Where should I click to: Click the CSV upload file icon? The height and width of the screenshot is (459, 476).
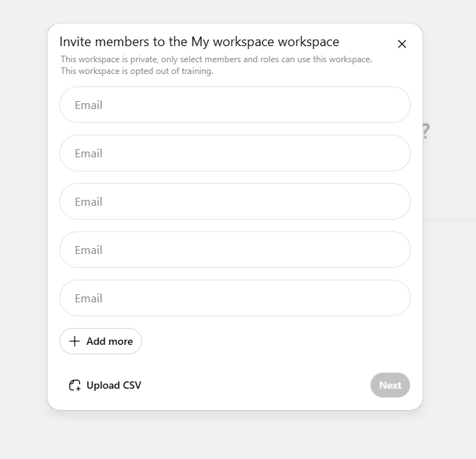(x=74, y=385)
